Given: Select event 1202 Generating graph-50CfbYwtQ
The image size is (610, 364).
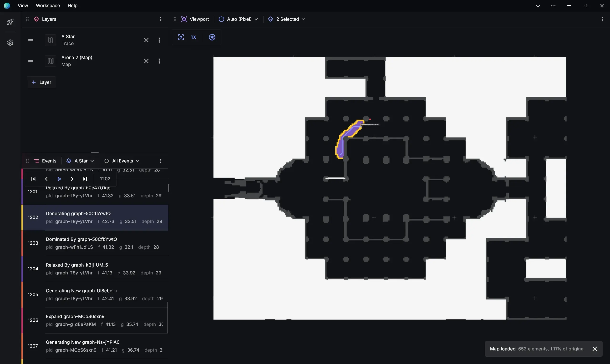Looking at the screenshot, I should click(95, 217).
